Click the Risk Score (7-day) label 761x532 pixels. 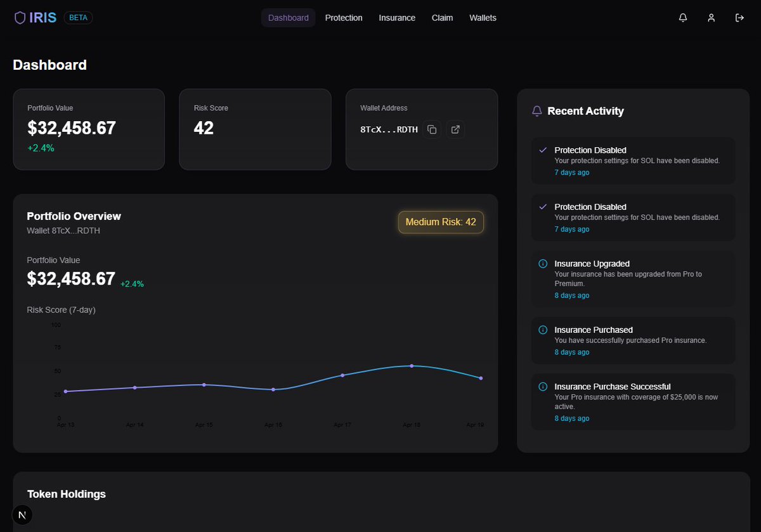click(x=62, y=310)
